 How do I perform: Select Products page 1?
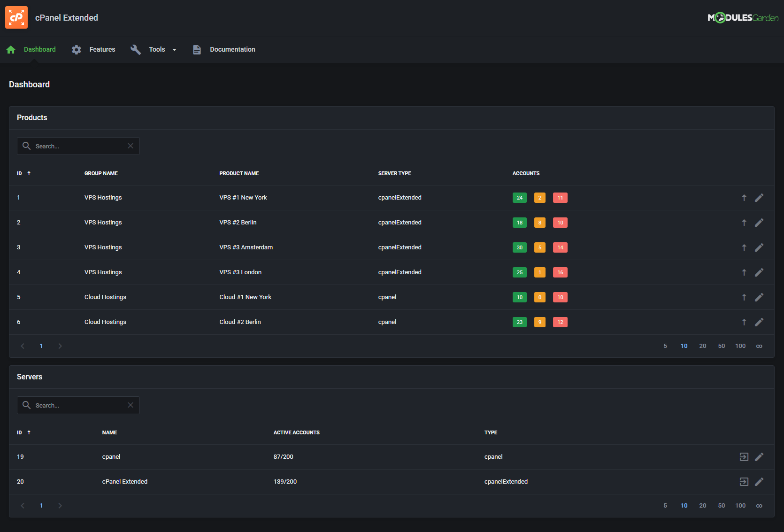click(41, 346)
